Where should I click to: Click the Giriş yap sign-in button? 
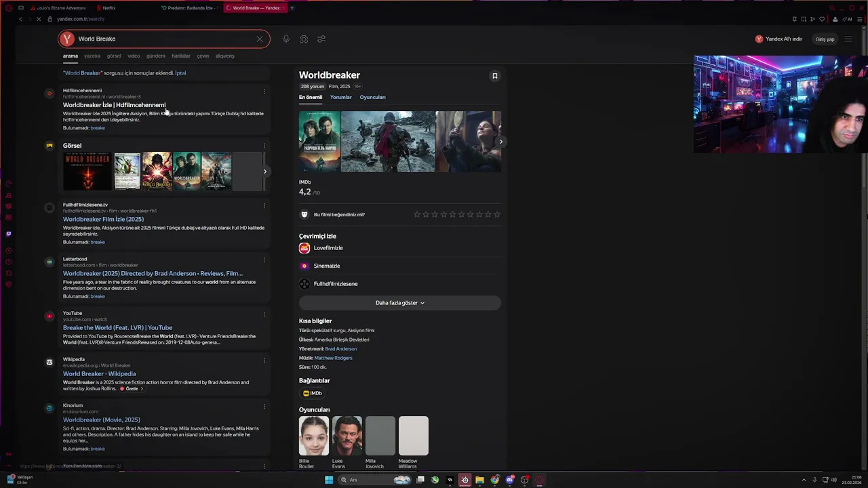(825, 39)
